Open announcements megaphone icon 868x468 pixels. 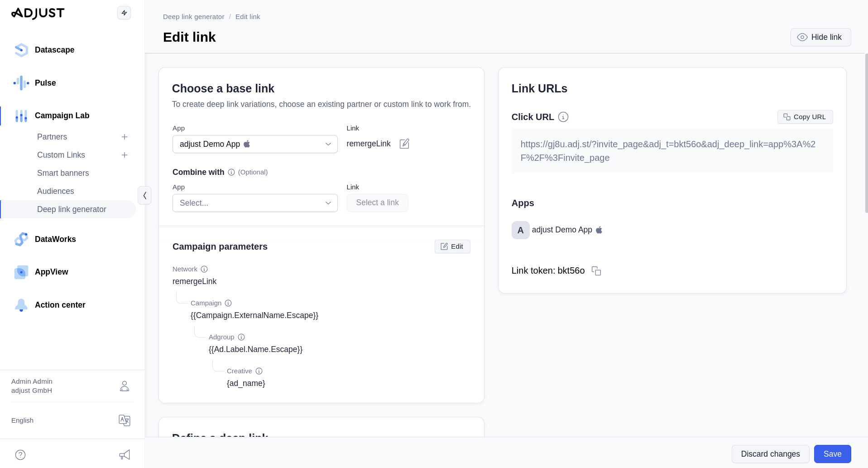pos(125,455)
